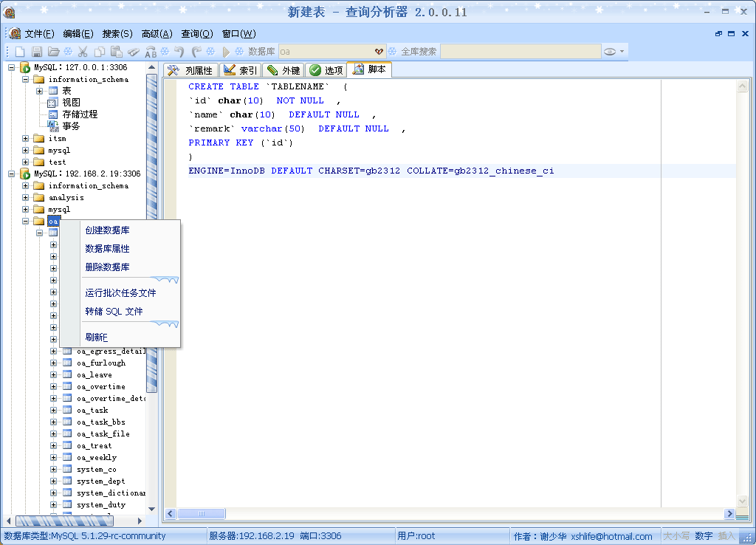Select the MySQL 192.168.2.19:3306 server icon
Image resolution: width=756 pixels, height=545 pixels.
pos(25,174)
